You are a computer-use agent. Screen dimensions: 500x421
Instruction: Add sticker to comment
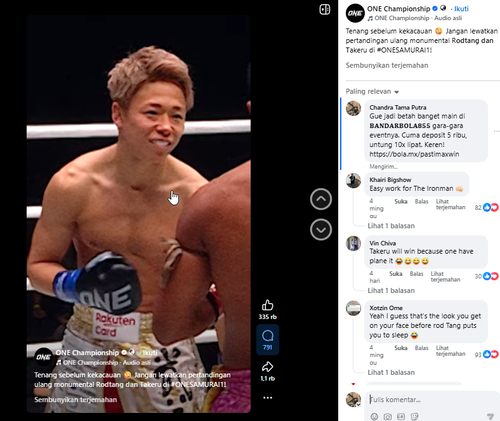tap(414, 416)
